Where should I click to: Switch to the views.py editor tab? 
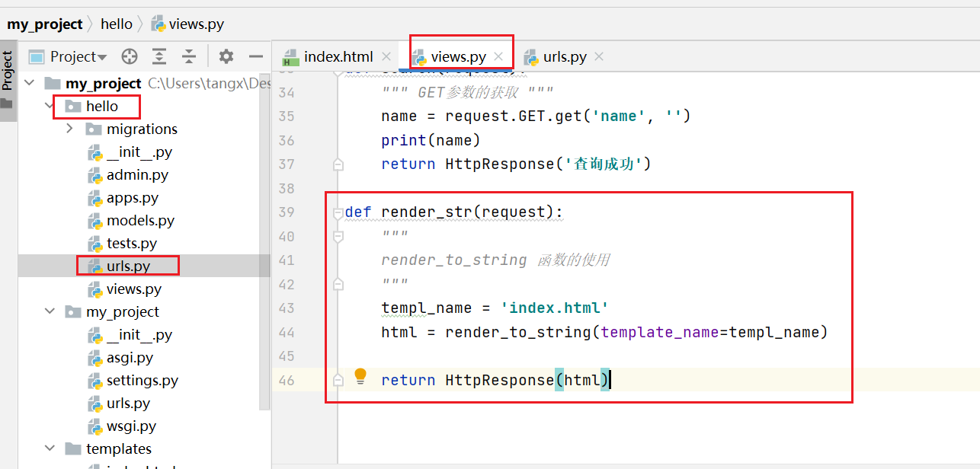[x=458, y=56]
